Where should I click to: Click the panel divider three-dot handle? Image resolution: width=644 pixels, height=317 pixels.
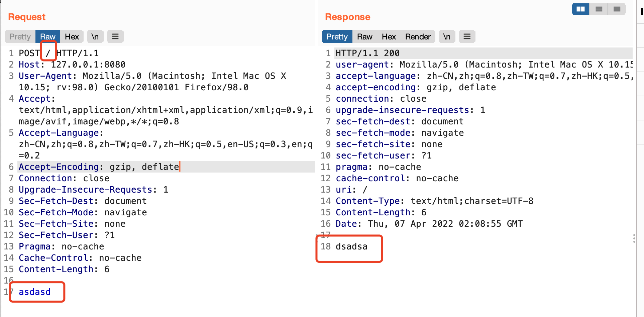pyautogui.click(x=634, y=238)
